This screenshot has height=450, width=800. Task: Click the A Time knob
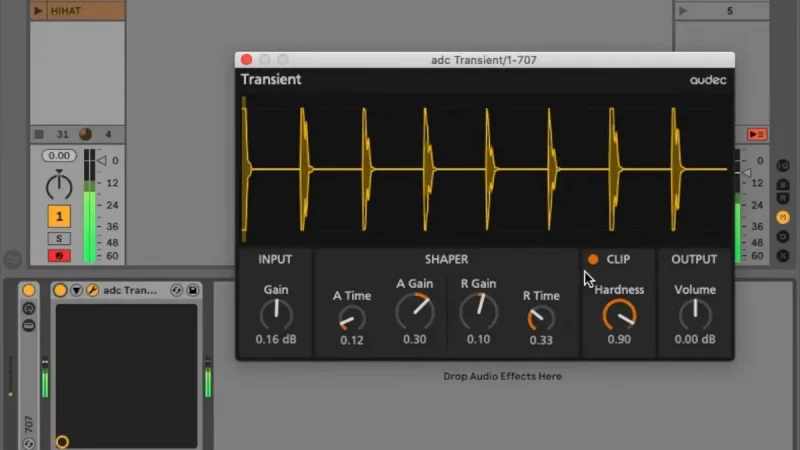pos(351,319)
